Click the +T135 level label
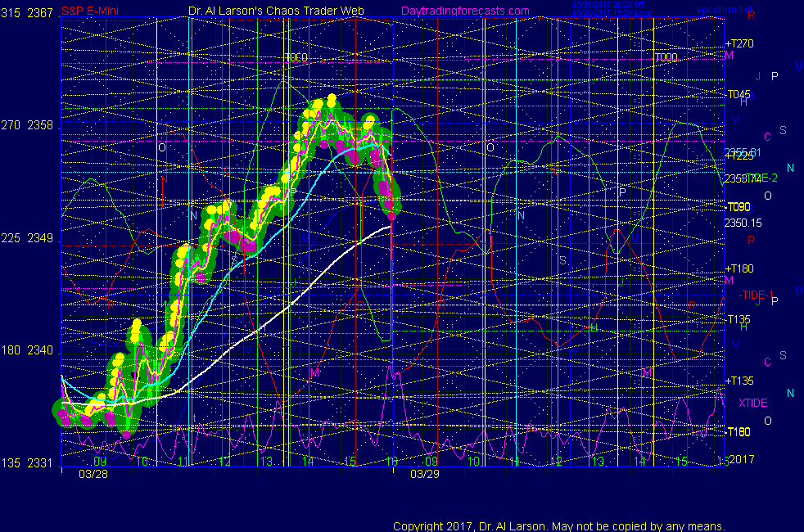 coord(739,381)
